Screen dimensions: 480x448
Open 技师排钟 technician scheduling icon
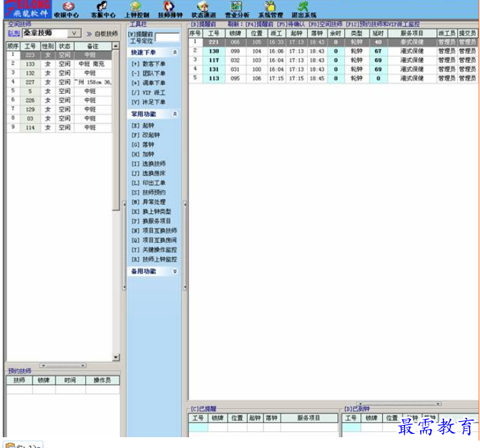[x=169, y=9]
